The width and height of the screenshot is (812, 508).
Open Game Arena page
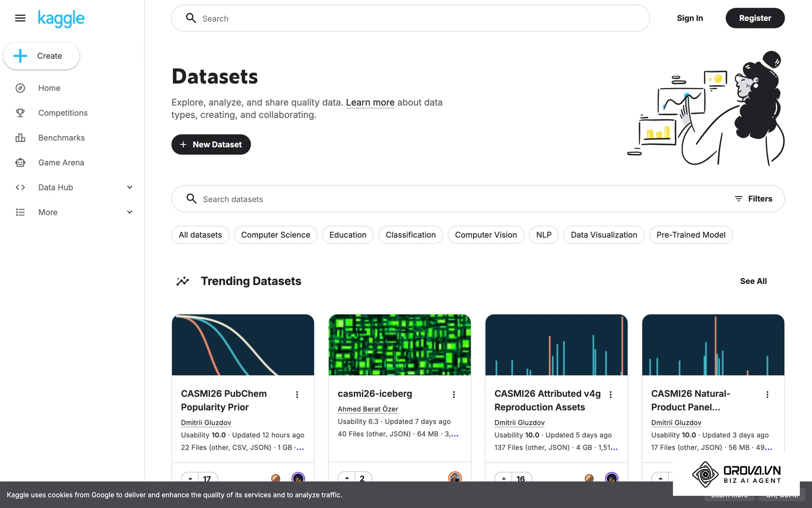pyautogui.click(x=61, y=163)
